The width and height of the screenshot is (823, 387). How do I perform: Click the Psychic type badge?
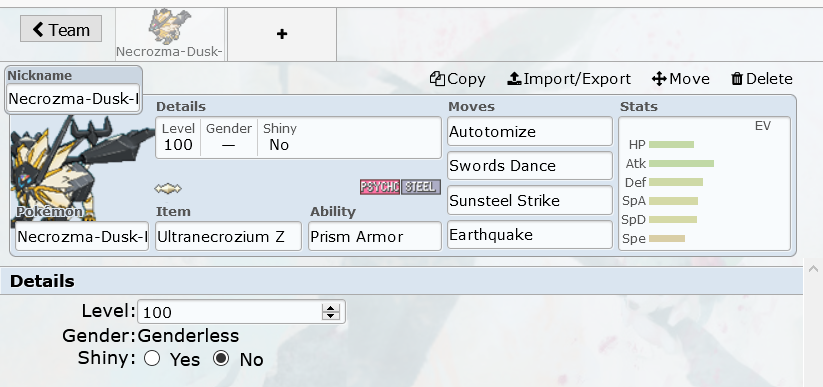(x=380, y=187)
